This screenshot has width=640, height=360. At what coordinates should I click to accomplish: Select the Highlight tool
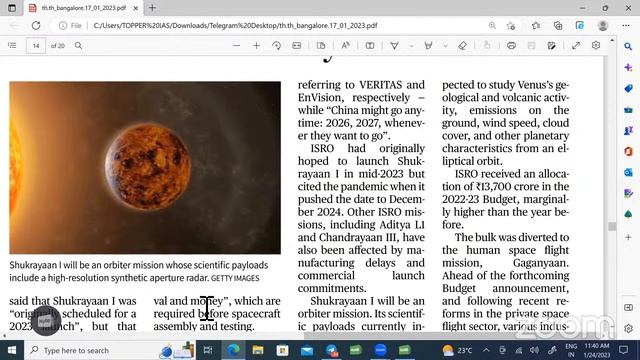click(428, 45)
